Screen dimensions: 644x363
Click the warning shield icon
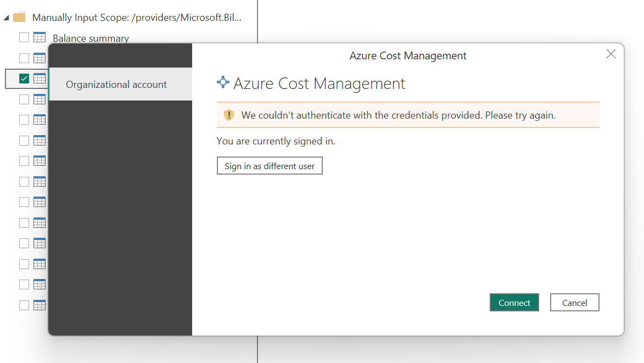click(229, 115)
